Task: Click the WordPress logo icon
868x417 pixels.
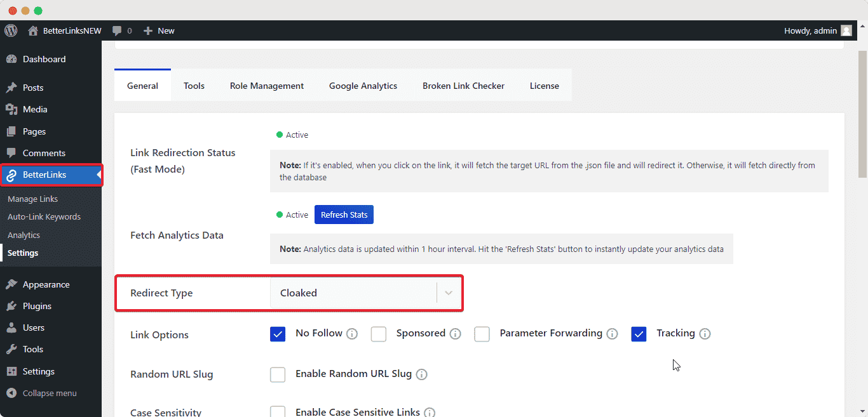Action: pyautogui.click(x=11, y=30)
